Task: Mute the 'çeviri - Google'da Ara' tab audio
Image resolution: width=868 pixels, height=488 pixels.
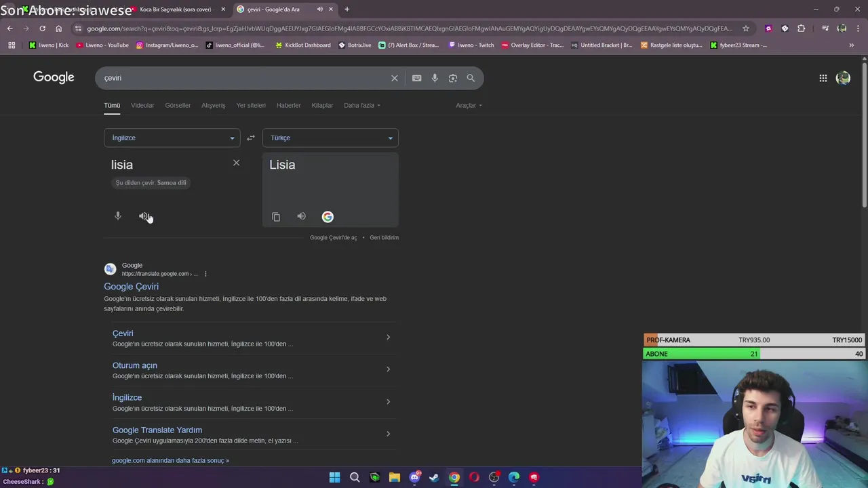Action: pos(319,9)
